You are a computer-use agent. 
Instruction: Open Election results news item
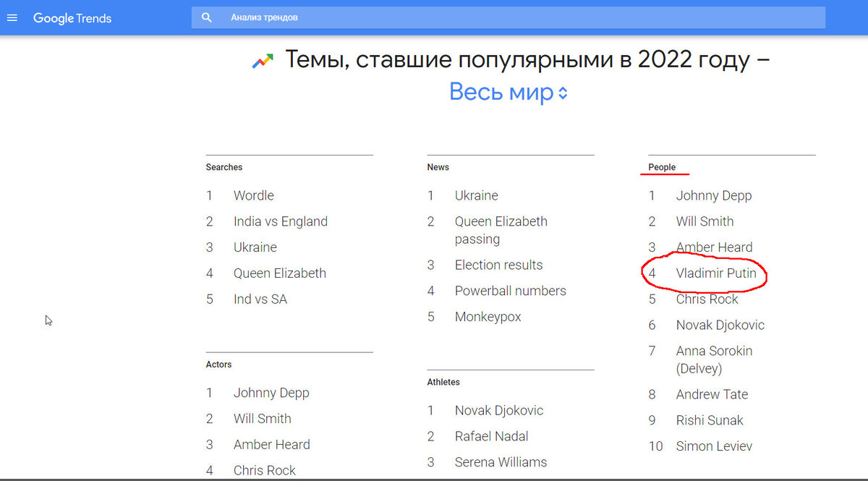(499, 265)
